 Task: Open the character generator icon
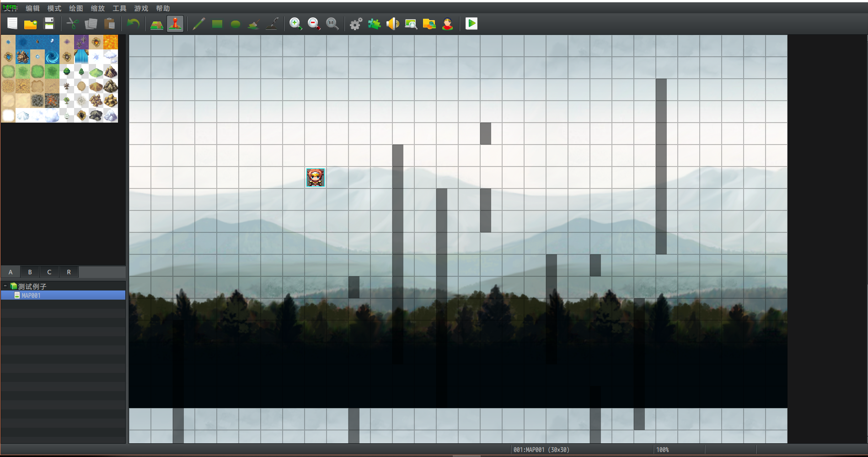(x=448, y=24)
